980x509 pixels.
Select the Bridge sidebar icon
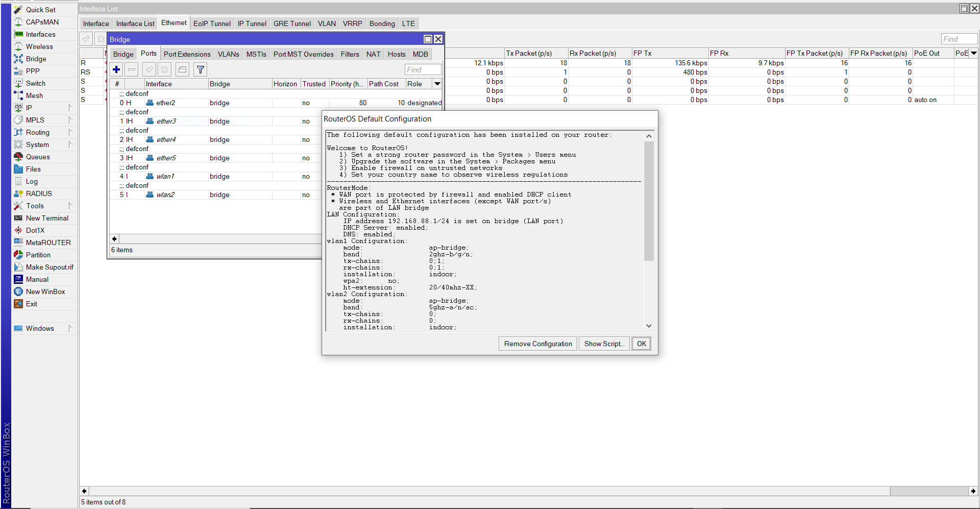[x=18, y=59]
